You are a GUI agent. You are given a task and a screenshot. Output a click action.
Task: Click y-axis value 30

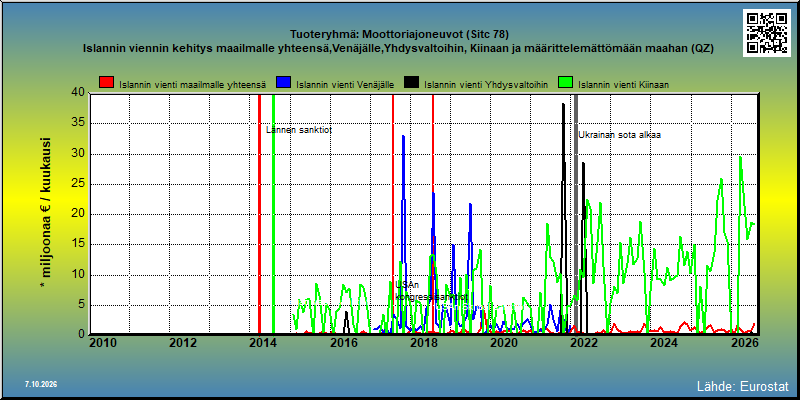78,154
